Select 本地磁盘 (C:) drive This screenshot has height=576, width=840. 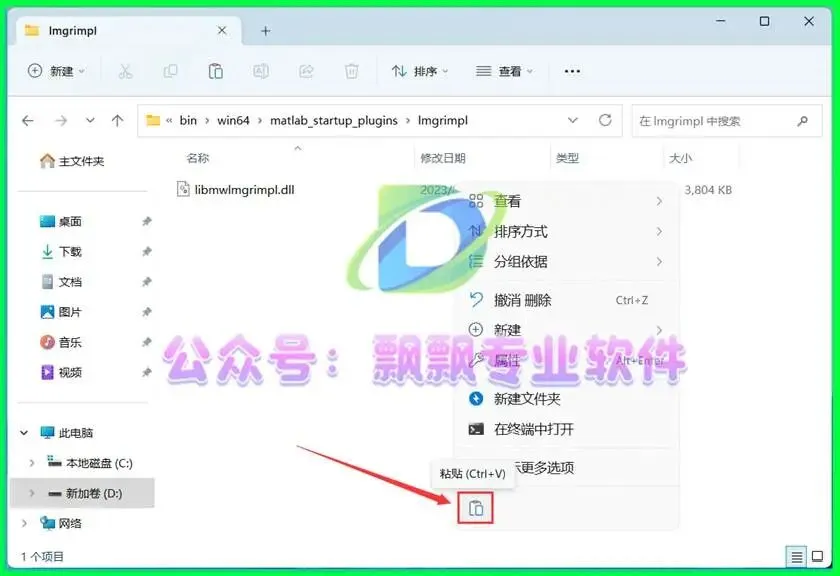(90, 463)
